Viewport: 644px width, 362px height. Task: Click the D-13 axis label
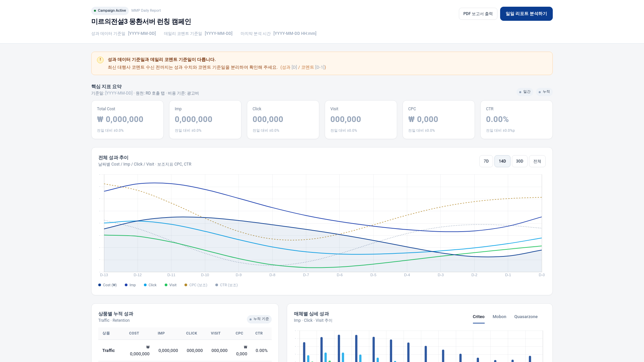(104, 275)
